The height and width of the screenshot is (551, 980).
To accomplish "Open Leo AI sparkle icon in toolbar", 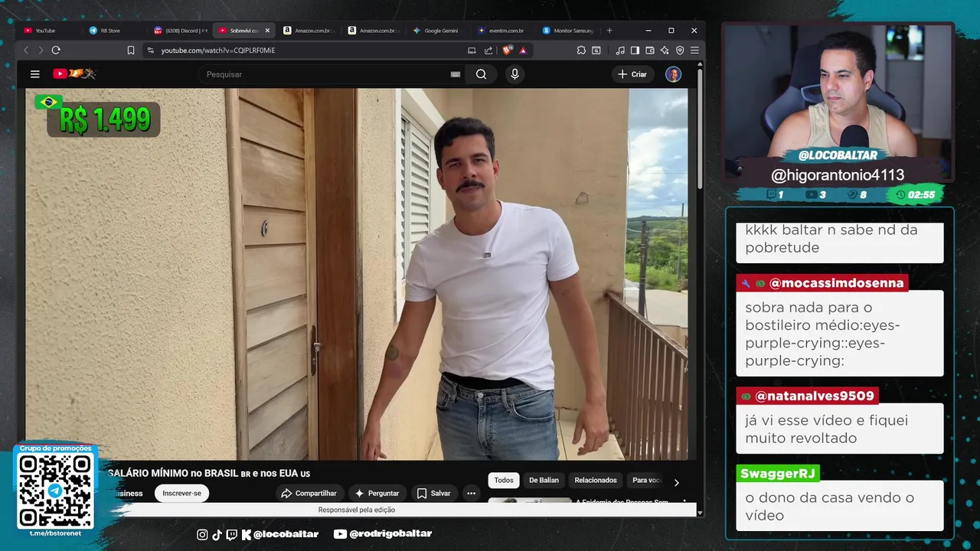I will click(x=665, y=51).
